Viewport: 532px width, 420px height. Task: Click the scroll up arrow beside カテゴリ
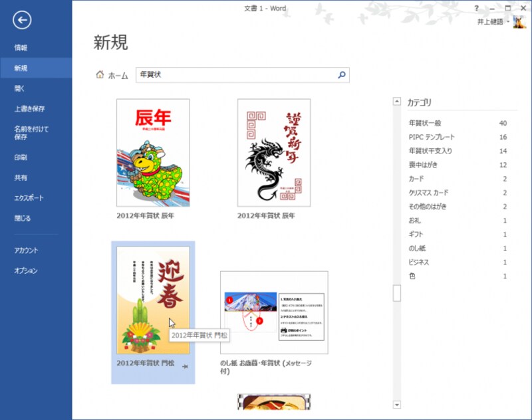397,102
